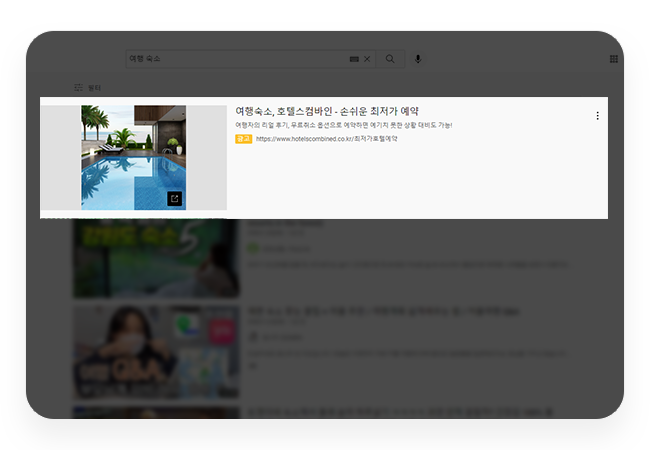Click the search magnifier button
Image resolution: width=650 pixels, height=450 pixels.
(x=390, y=59)
